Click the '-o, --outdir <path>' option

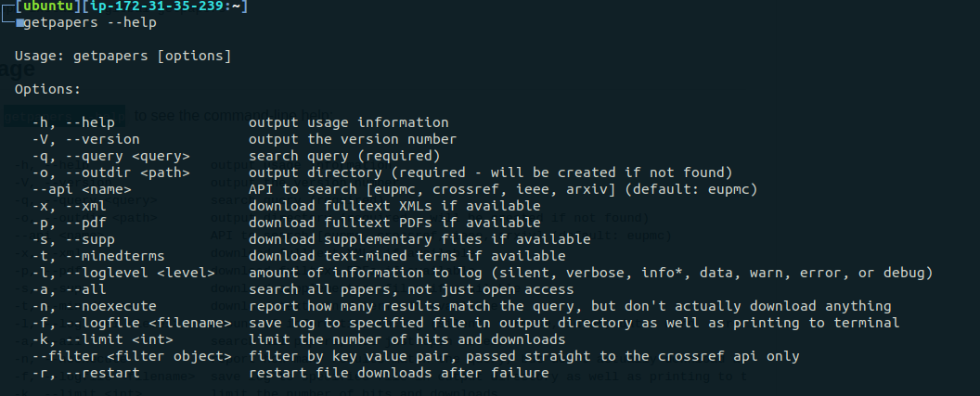[x=110, y=172]
